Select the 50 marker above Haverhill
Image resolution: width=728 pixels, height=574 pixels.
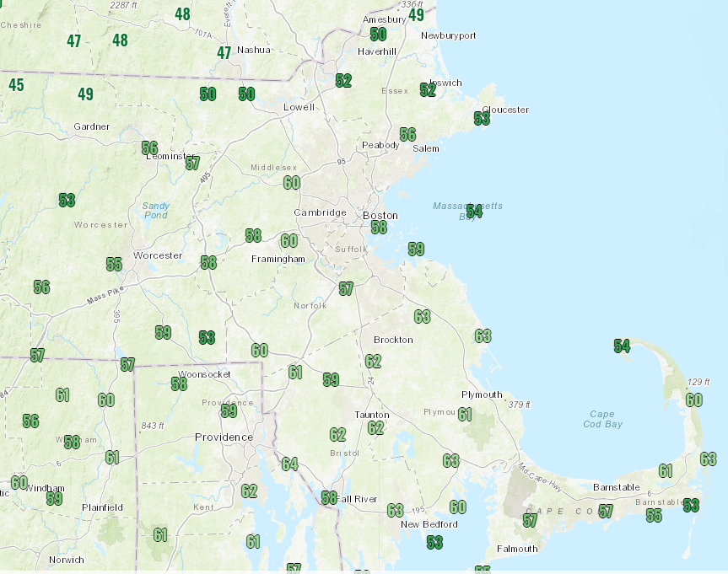pyautogui.click(x=378, y=35)
